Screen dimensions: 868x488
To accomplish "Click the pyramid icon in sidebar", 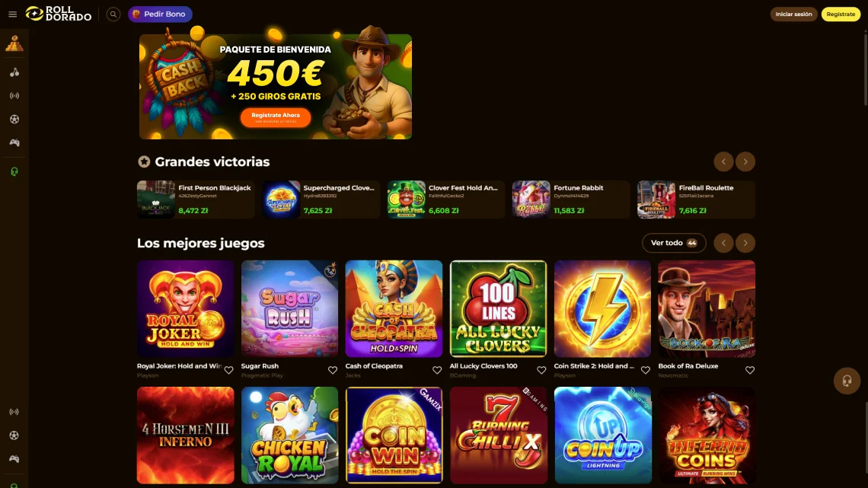I will (x=14, y=43).
